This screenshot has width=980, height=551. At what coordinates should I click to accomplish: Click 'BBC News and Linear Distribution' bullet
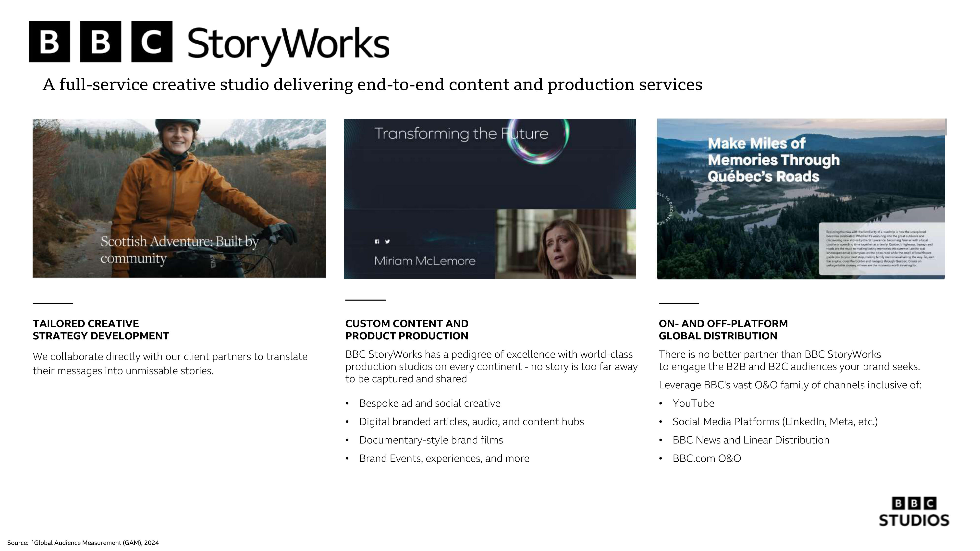point(751,440)
